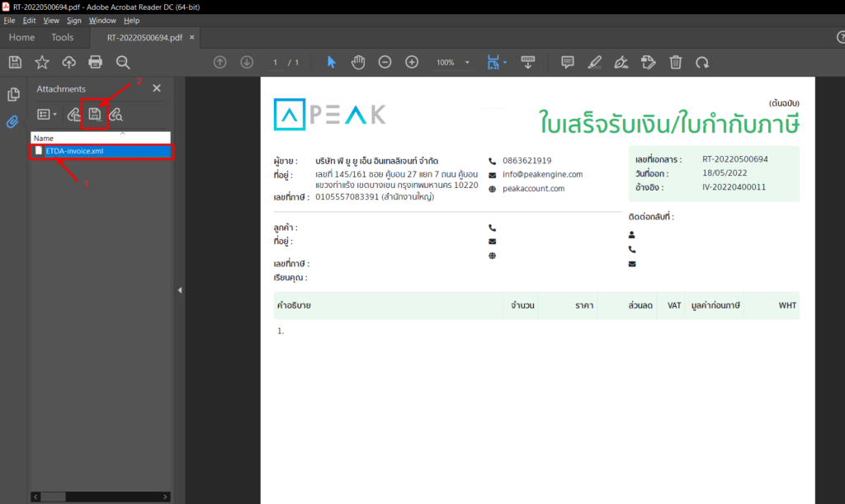Viewport: 845px width, 504px height.
Task: Click the Star favorites button
Action: (x=40, y=62)
